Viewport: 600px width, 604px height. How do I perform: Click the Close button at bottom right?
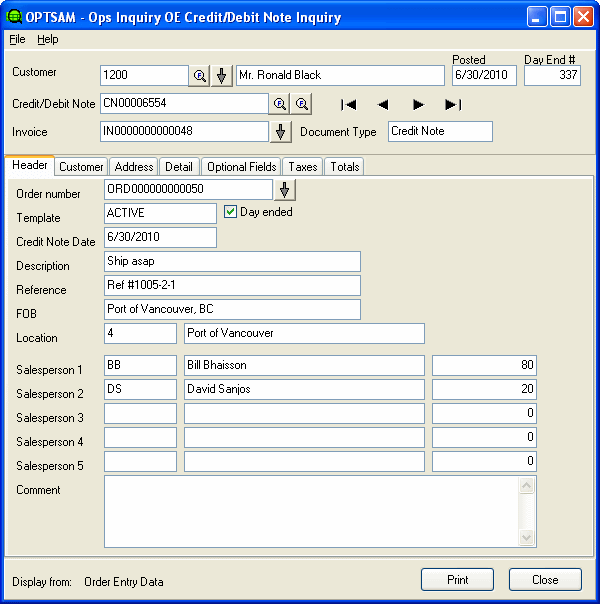coord(545,580)
